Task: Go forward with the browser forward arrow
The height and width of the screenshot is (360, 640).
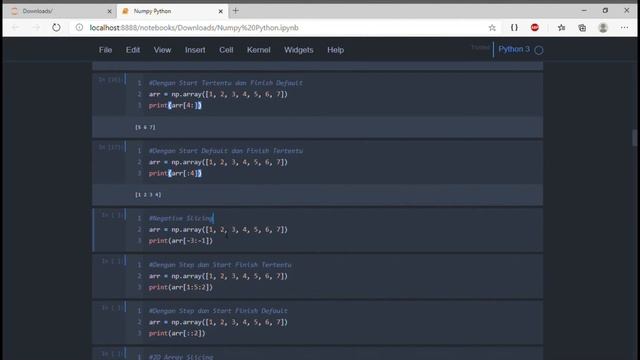Action: coord(36,28)
